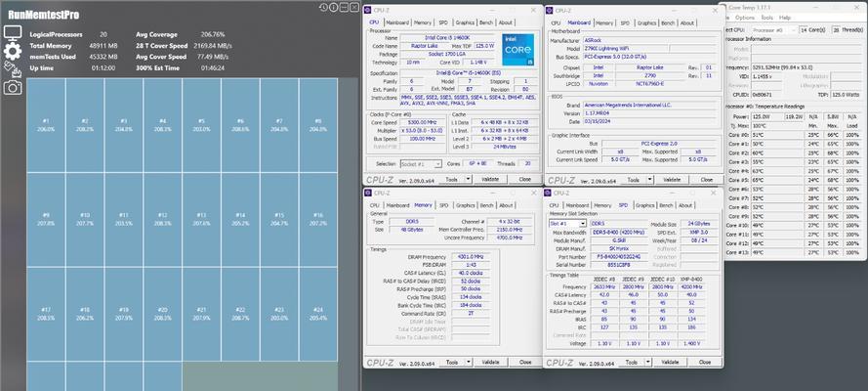Click Close in the Memory window

coord(524,362)
